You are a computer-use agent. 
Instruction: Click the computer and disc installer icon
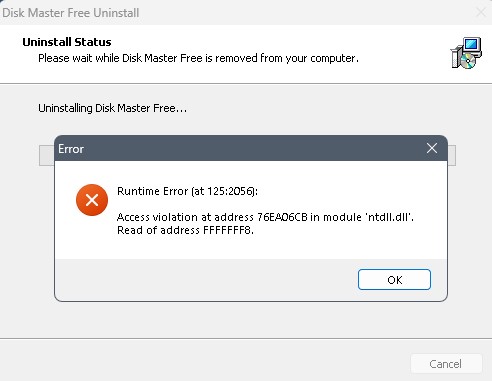466,53
